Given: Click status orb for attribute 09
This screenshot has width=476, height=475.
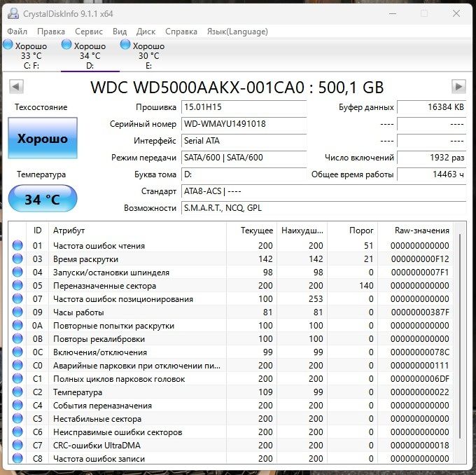Looking at the screenshot, I should click(x=17, y=312).
